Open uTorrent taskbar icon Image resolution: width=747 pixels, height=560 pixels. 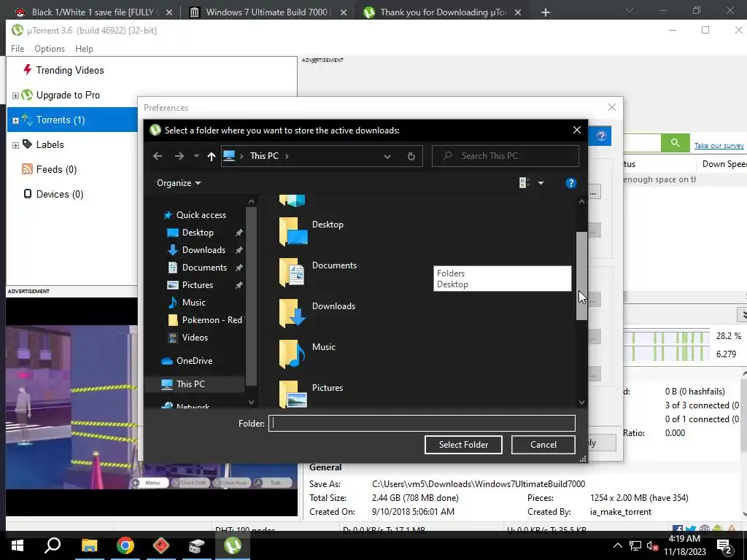(233, 545)
